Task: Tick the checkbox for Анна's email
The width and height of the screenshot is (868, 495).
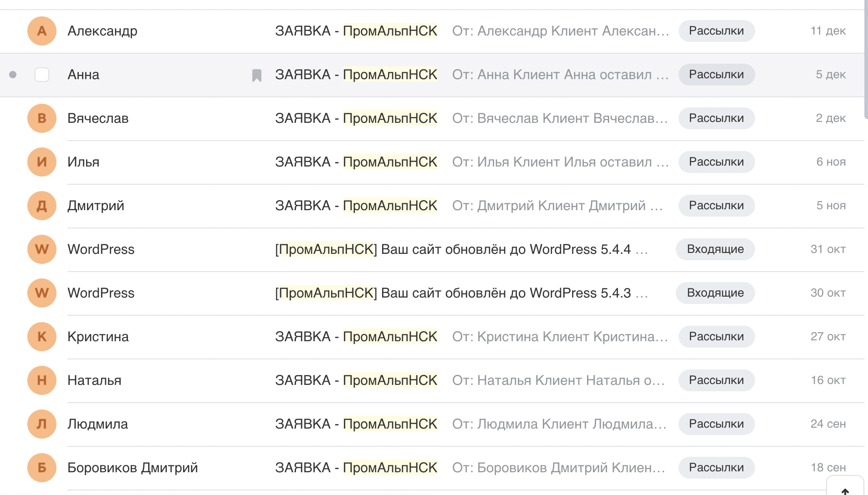Action: pyautogui.click(x=42, y=75)
